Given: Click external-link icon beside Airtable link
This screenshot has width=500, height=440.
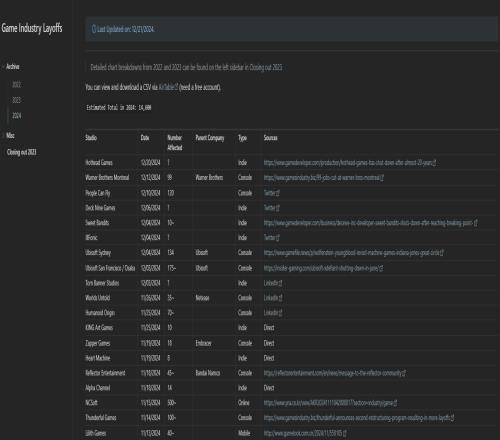Looking at the screenshot, I should (x=176, y=87).
